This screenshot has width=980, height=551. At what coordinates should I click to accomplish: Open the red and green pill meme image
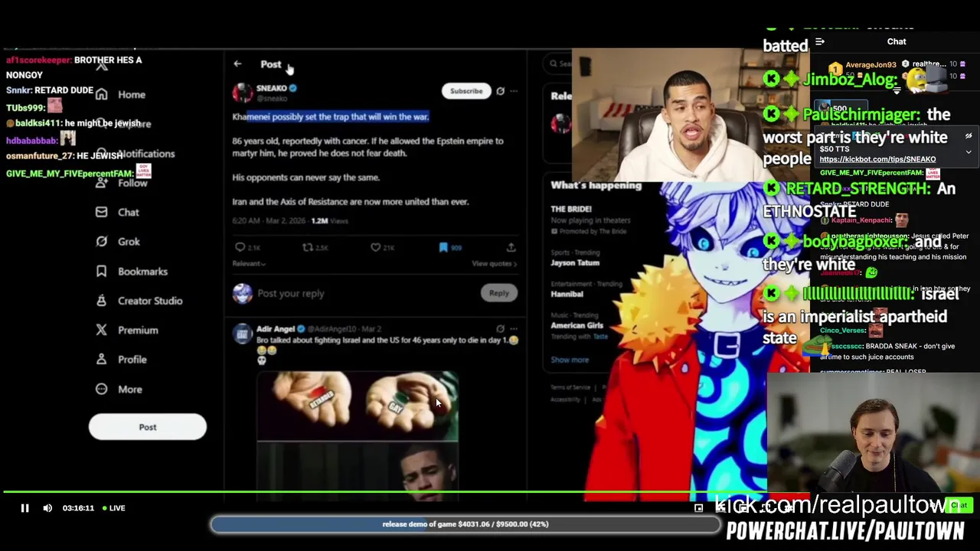pos(357,407)
